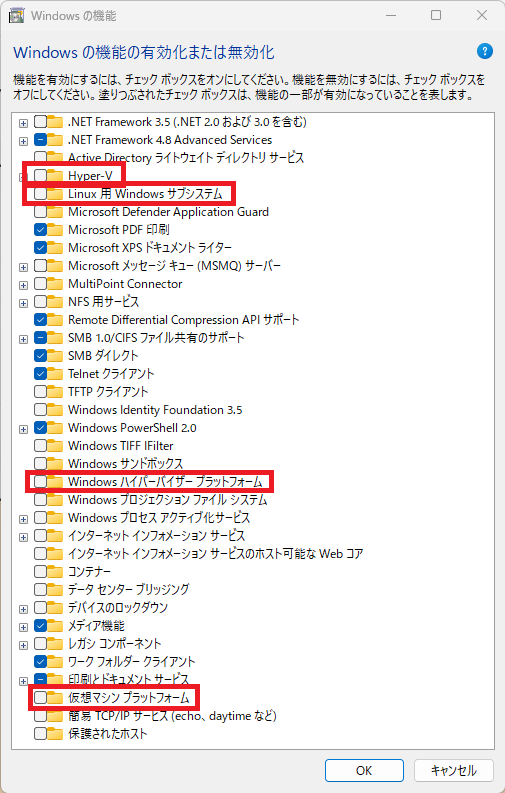Check Windows TIFF IFilter checkbox

(40, 446)
